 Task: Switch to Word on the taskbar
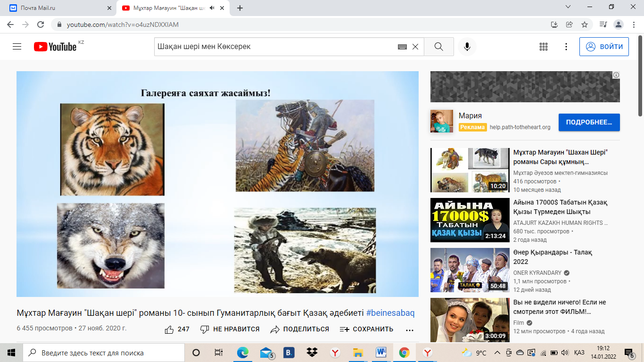[x=381, y=353]
